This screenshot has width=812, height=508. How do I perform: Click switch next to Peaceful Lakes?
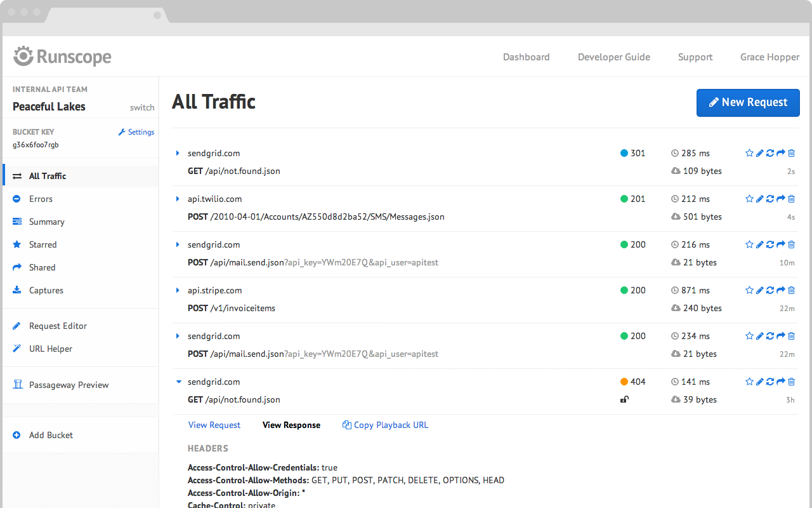tap(142, 107)
